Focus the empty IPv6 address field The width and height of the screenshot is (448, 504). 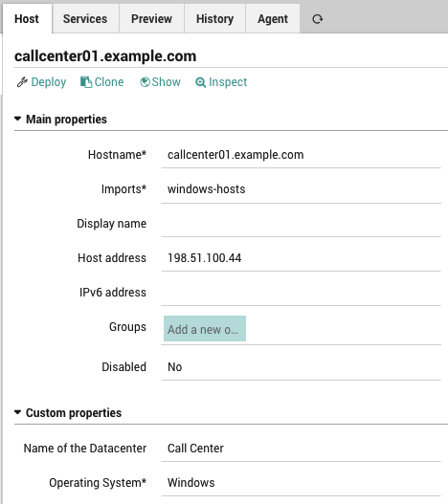pos(301,293)
